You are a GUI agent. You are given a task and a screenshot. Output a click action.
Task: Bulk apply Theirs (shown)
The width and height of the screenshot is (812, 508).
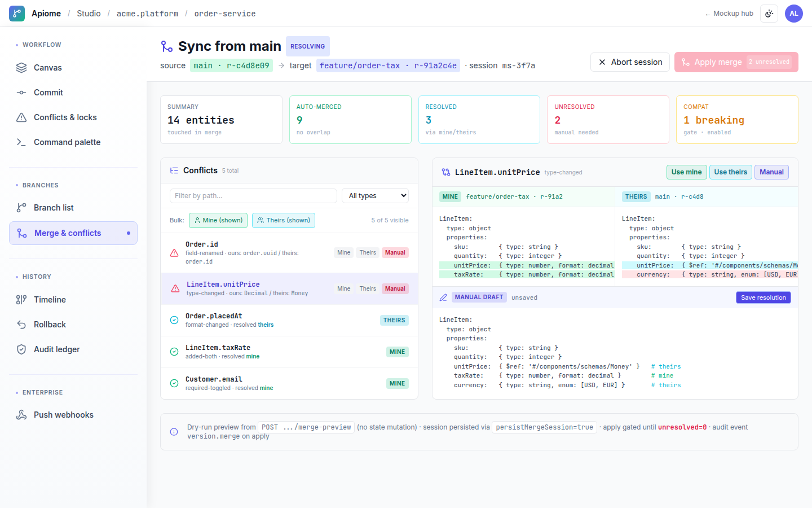(284, 220)
